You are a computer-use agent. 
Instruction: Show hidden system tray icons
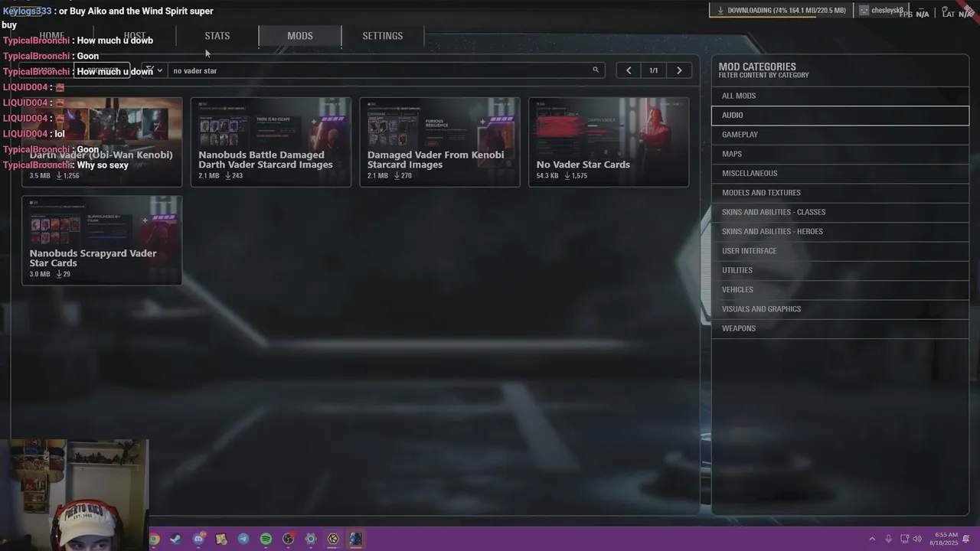point(872,539)
